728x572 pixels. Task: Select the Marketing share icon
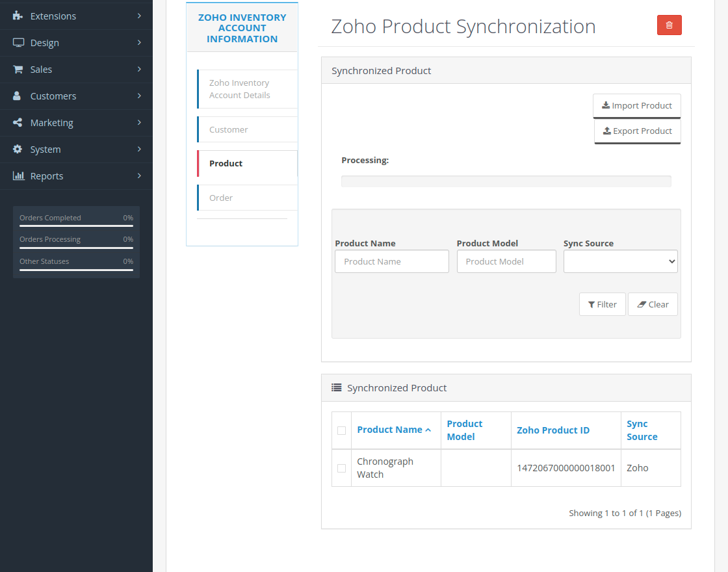pyautogui.click(x=17, y=122)
